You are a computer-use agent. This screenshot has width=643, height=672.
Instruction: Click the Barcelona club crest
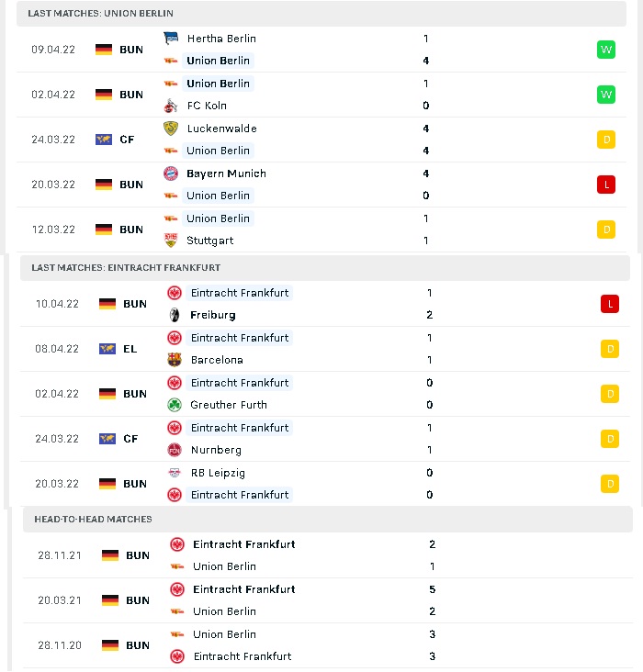coord(175,360)
